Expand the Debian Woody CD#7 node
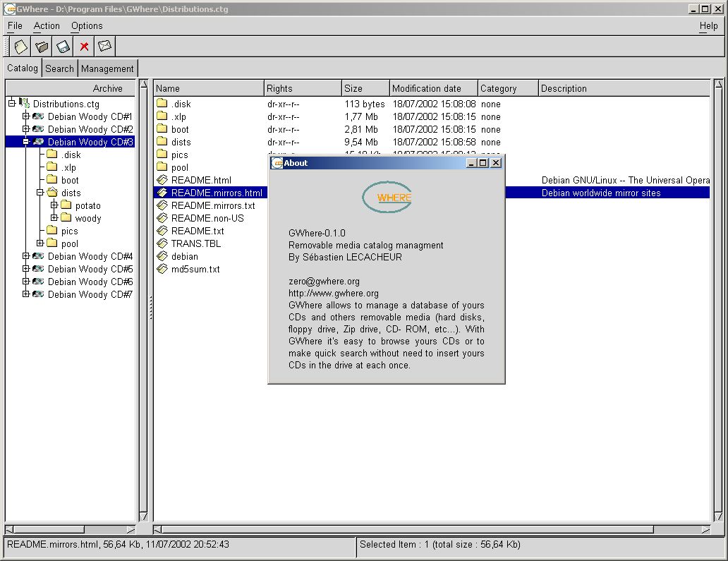Viewport: 728px width, 561px height. pyautogui.click(x=26, y=294)
